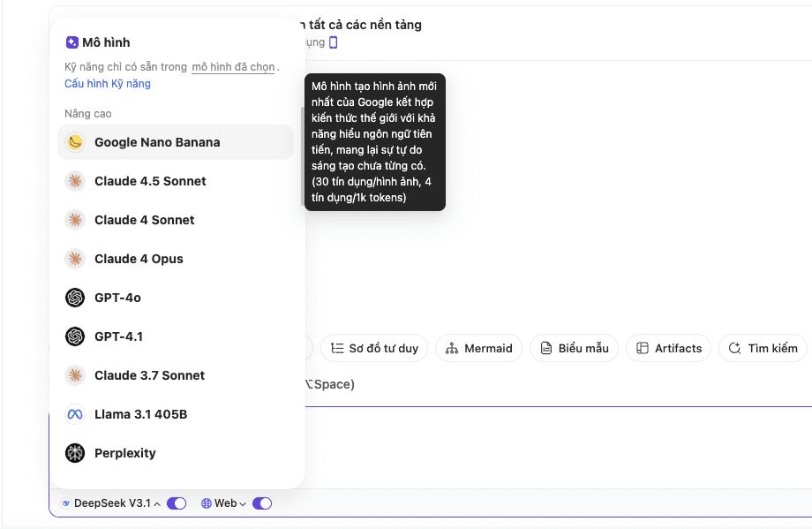This screenshot has height=529, width=812.
Task: Click the Artifacts layout icon
Action: click(643, 348)
